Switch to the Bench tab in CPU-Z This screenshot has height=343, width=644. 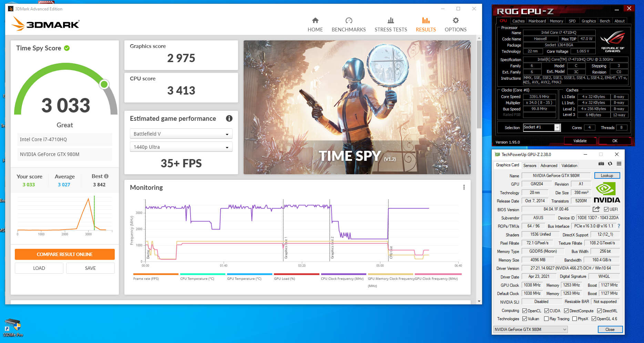point(605,21)
